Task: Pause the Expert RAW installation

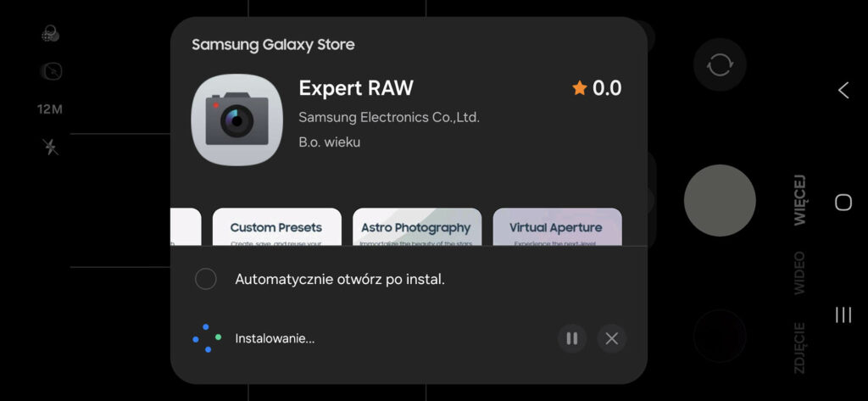Action: 572,338
